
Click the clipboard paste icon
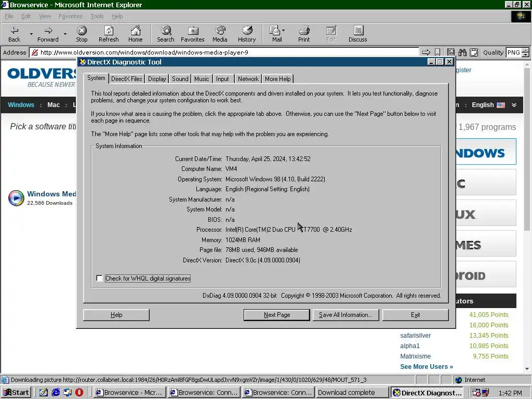[474, 52]
